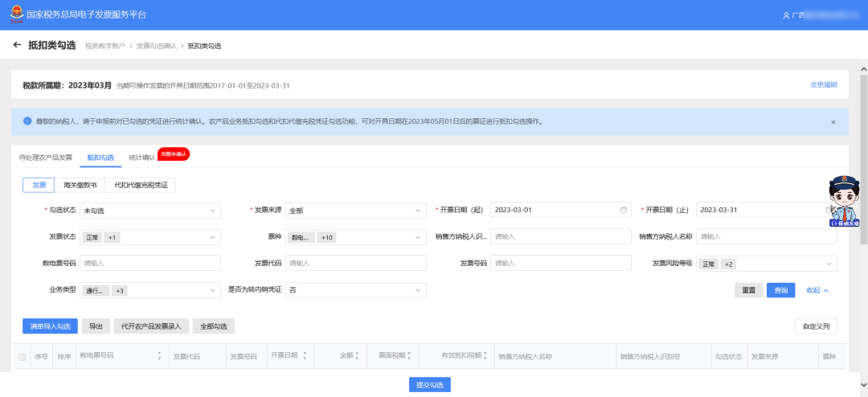Click the blue 查询 button
868x397 pixels.
point(780,290)
